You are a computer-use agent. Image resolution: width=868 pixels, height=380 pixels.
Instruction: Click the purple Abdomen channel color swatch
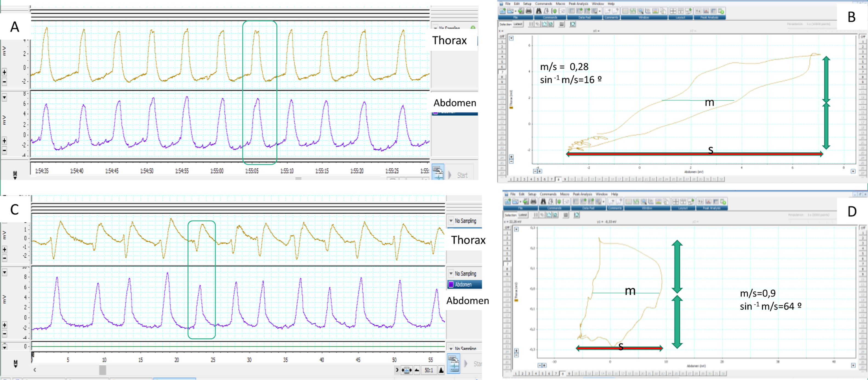coord(451,284)
